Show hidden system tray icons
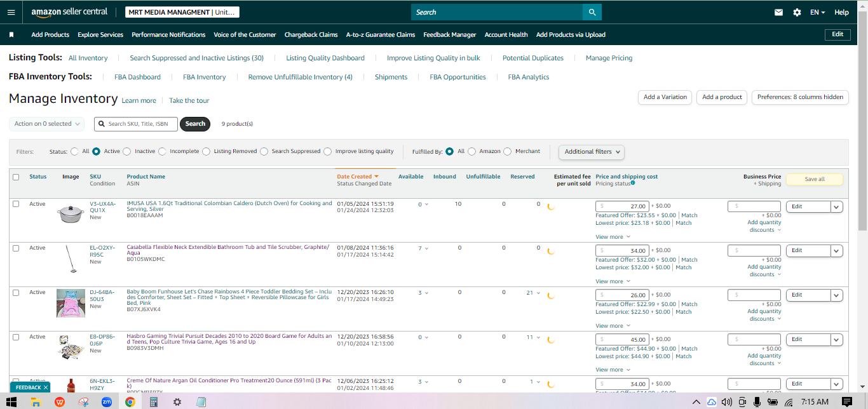The width and height of the screenshot is (868, 409). tap(696, 402)
